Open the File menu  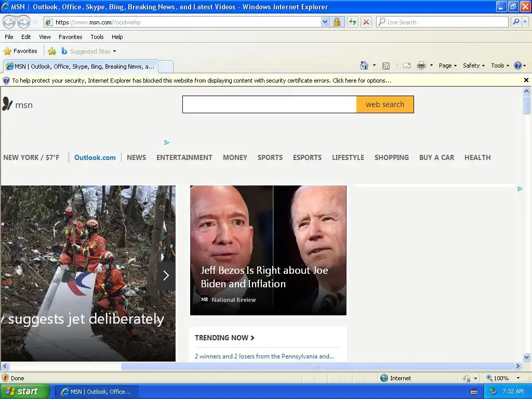[x=9, y=37]
